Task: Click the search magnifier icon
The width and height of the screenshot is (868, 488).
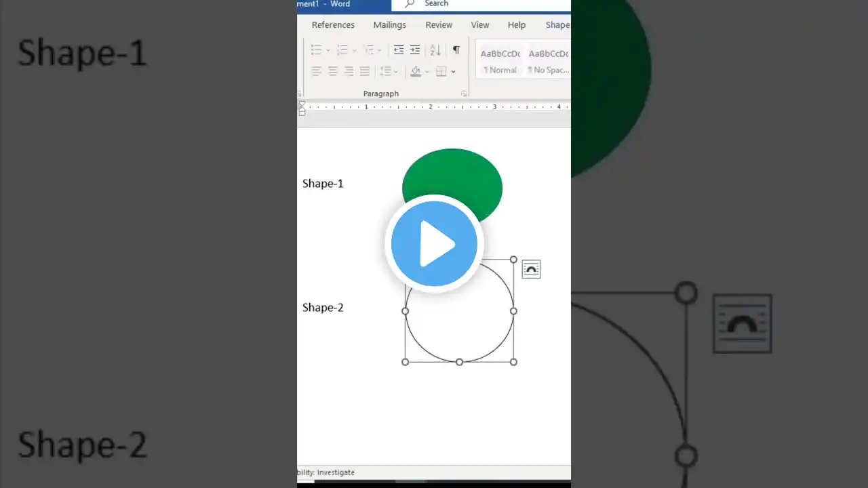Action: coord(410,4)
